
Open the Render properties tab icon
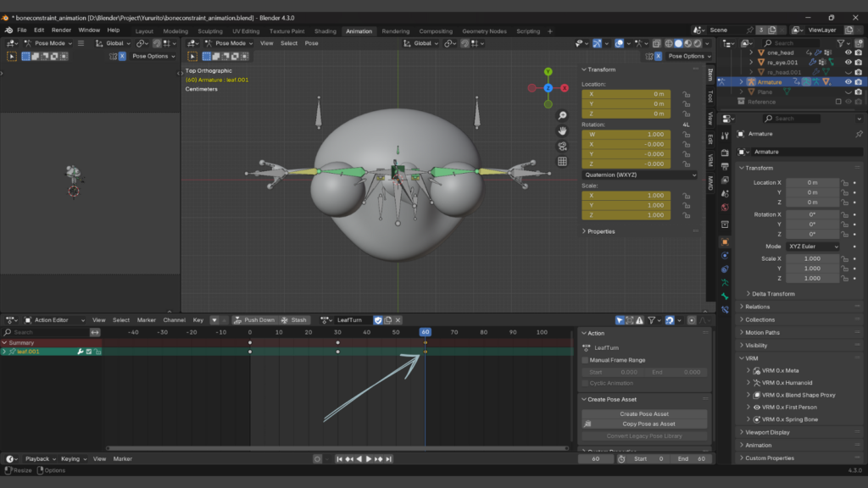(x=725, y=152)
